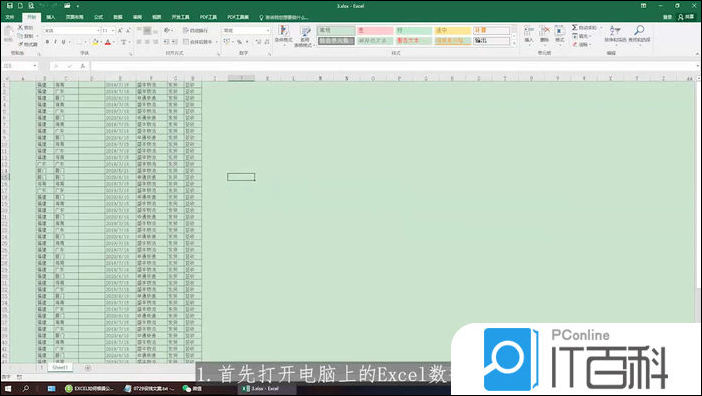
Task: Select the pink Bad cell style swatch
Action: (375, 30)
